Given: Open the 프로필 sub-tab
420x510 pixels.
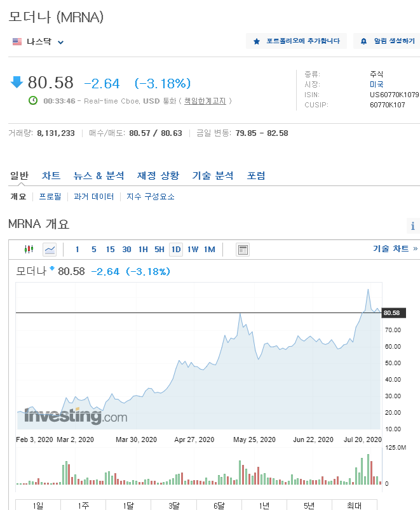Looking at the screenshot, I should 50,196.
